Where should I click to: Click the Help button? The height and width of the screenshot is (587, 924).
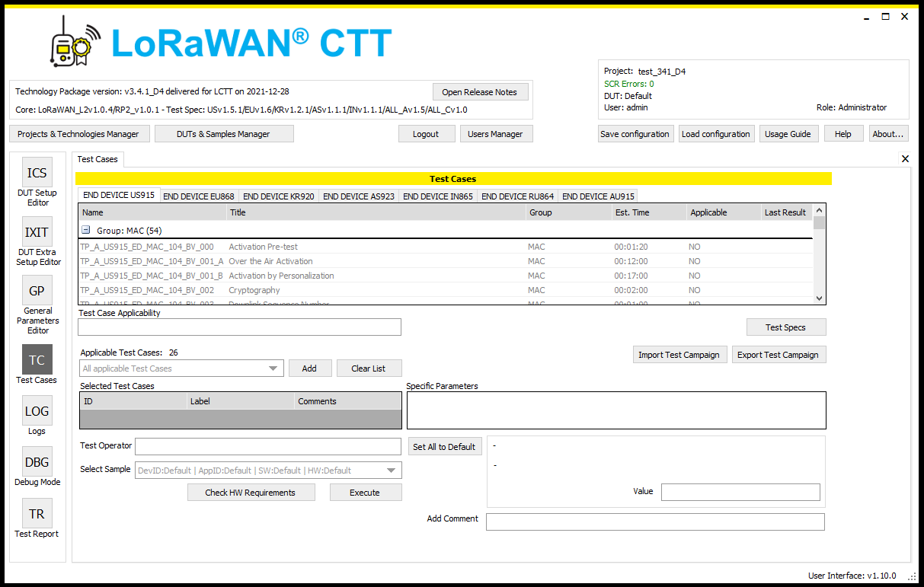(x=843, y=134)
